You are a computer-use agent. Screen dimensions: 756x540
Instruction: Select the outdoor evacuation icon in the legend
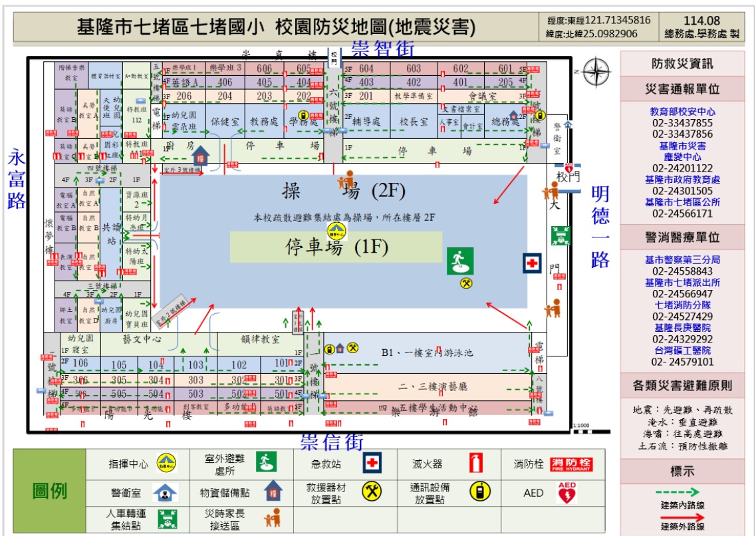[266, 462]
